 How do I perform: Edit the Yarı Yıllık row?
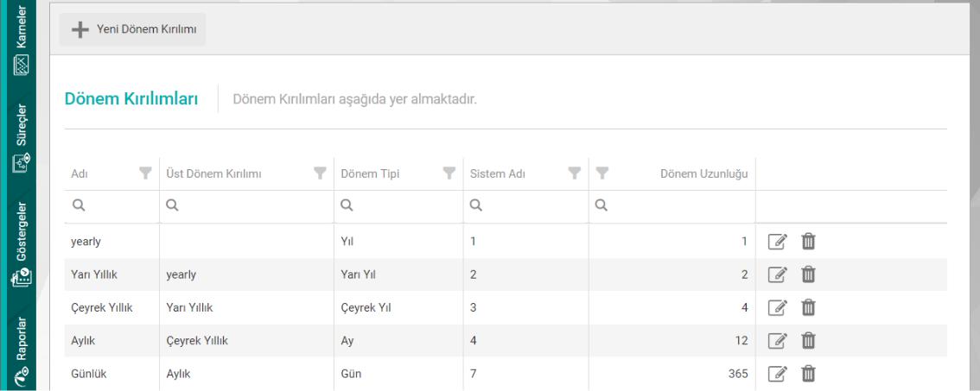[x=778, y=274]
